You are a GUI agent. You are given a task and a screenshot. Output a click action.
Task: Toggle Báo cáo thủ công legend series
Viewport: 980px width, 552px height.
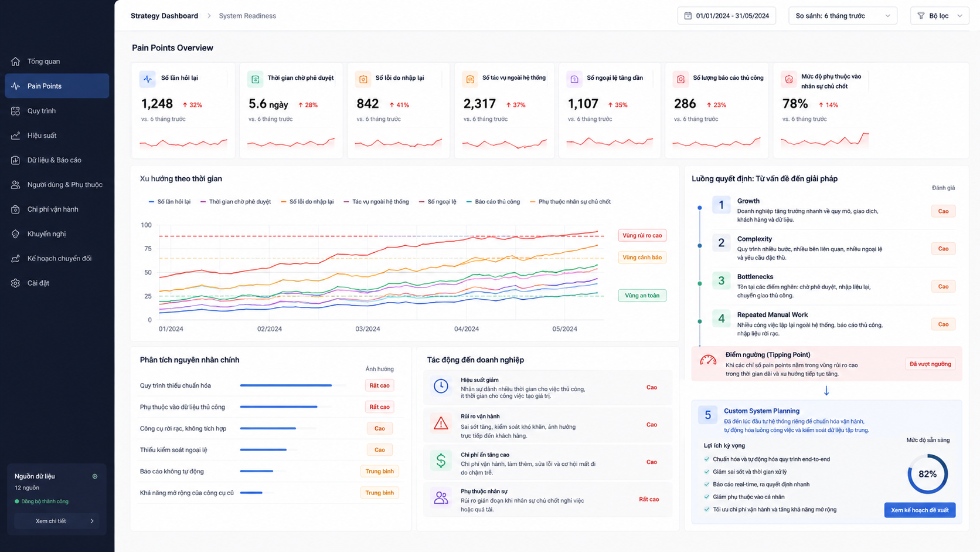point(493,202)
